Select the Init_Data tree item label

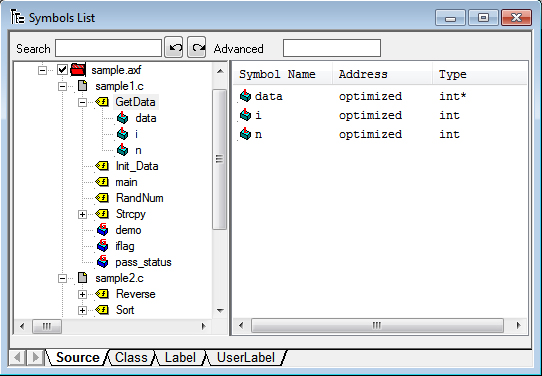point(137,166)
